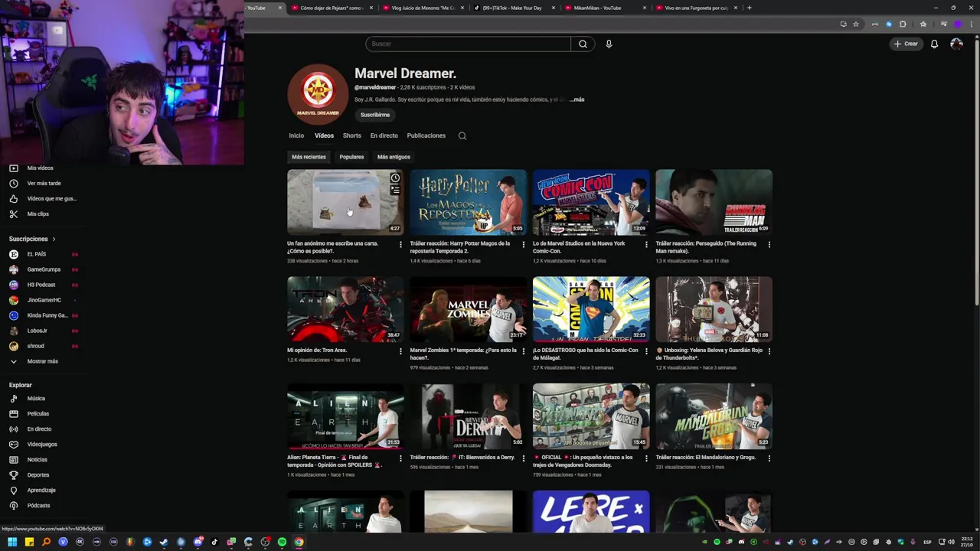Switch to channel Publicaciones tab
Image resolution: width=980 pixels, height=551 pixels.
tap(426, 135)
